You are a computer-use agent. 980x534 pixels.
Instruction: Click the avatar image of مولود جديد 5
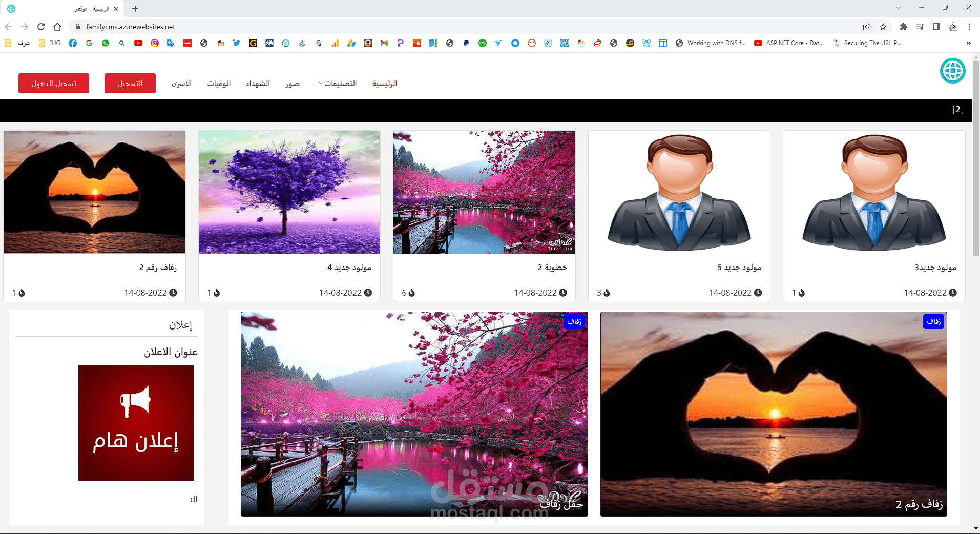[679, 192]
